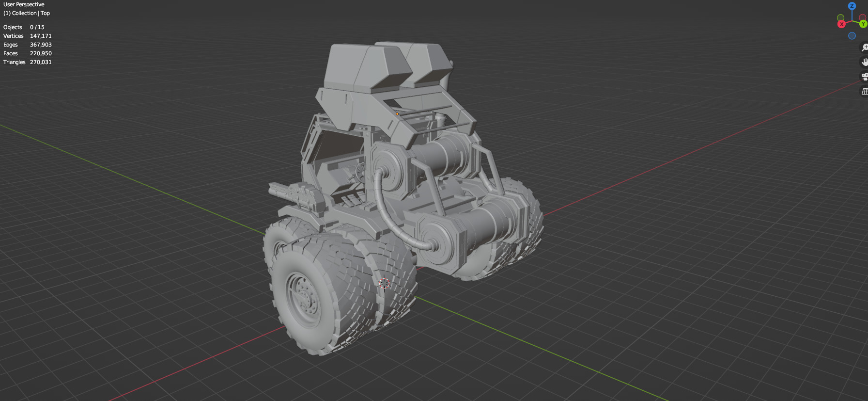This screenshot has height=401, width=868.
Task: Click the '(1) Collection | Top' text
Action: coord(27,13)
